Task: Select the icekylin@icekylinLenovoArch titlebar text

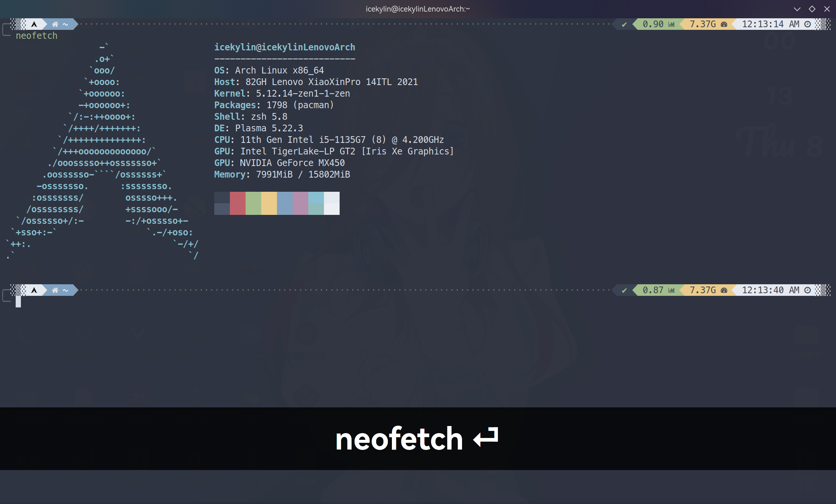Action: (418, 9)
